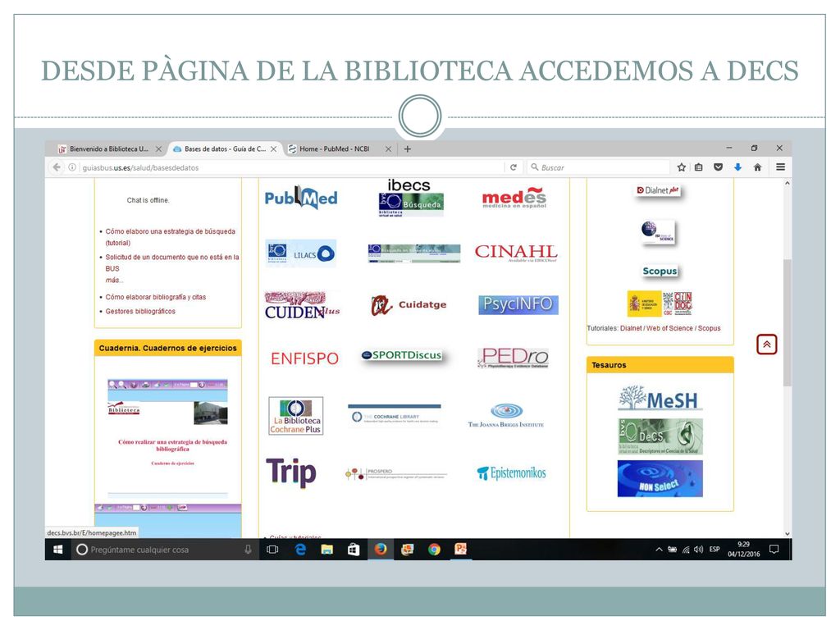Image resolution: width=840 pixels, height=630 pixels.
Task: Go to the Firefox home icon
Action: tap(757, 167)
